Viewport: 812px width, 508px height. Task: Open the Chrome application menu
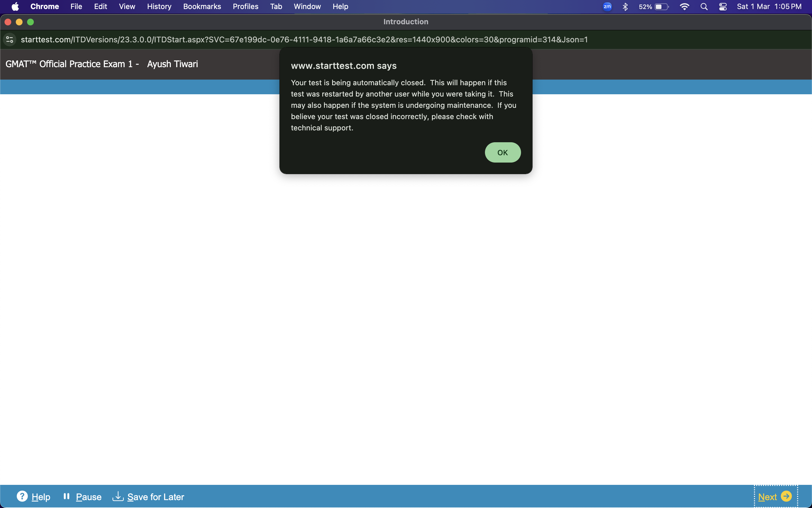[45, 7]
